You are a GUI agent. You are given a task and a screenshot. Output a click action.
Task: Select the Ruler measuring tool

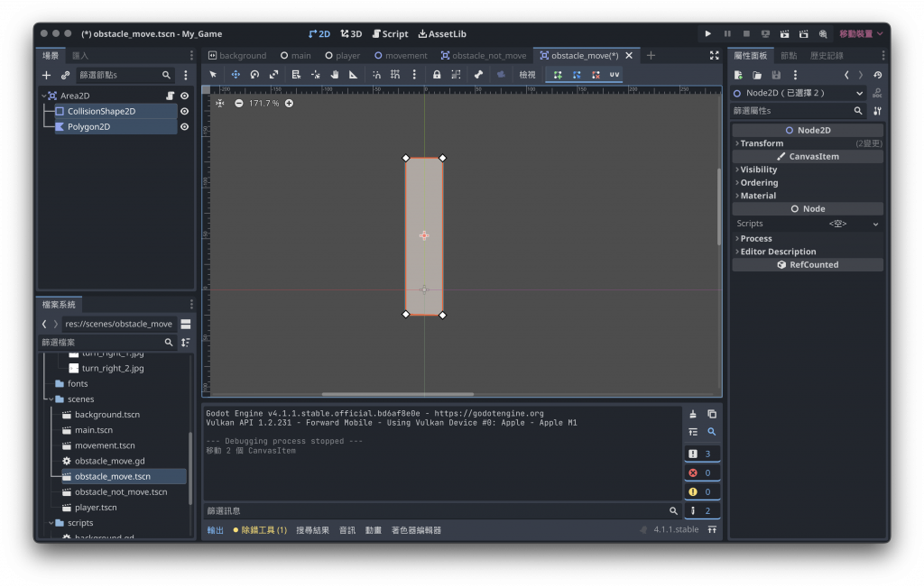(x=353, y=75)
